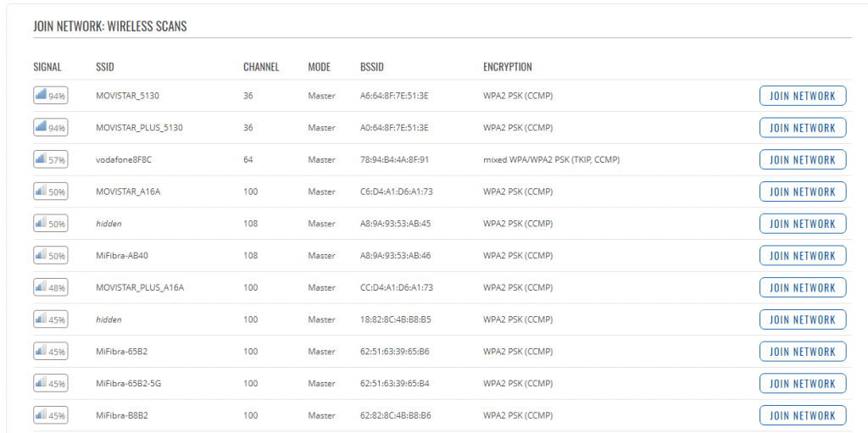868x433 pixels.
Task: Join the MOVISTAR_A16A network
Action: (x=803, y=192)
